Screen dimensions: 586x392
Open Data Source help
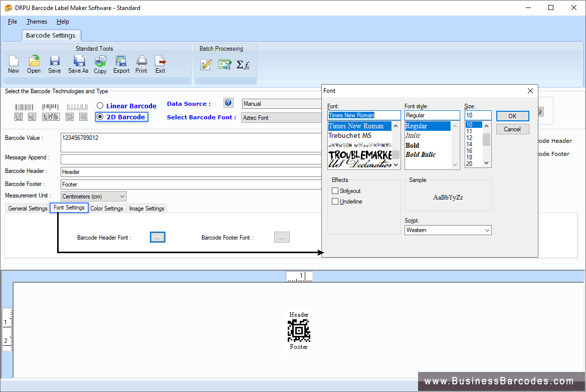[x=228, y=103]
